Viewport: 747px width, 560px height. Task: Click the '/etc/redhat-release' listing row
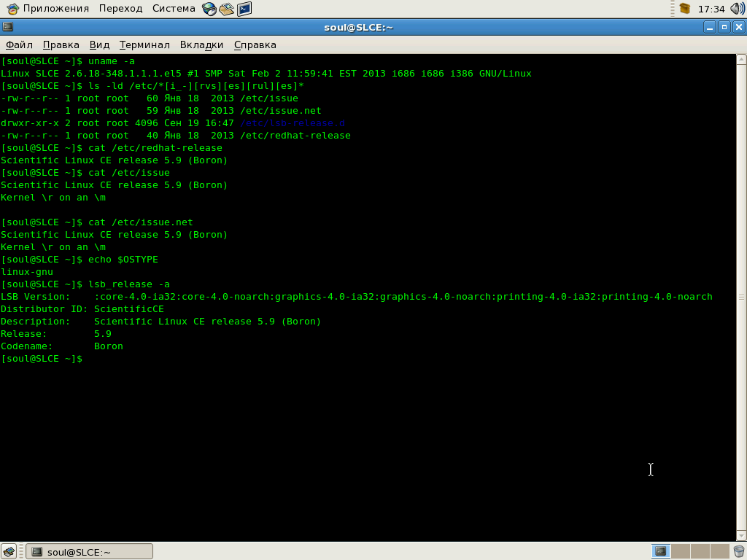point(176,135)
